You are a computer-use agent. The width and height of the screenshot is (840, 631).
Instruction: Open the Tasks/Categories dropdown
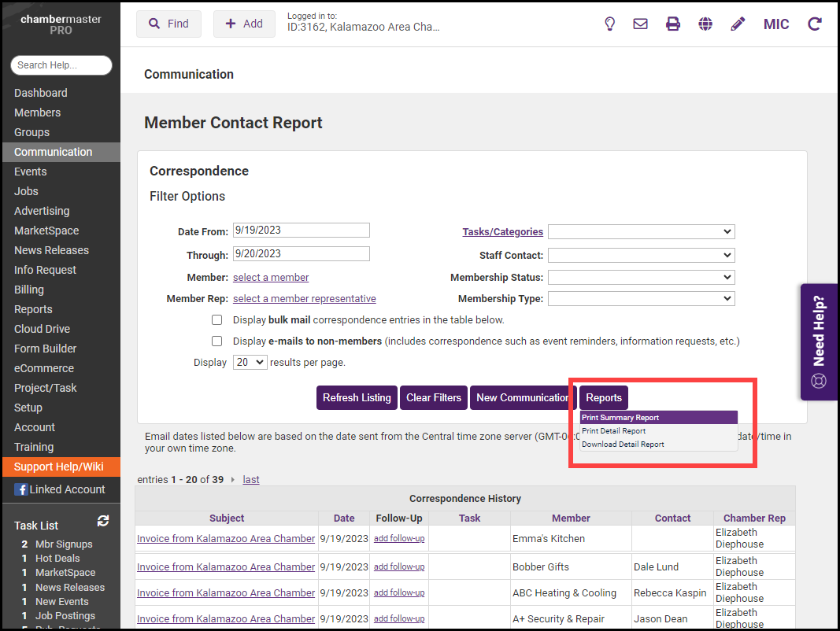point(641,232)
